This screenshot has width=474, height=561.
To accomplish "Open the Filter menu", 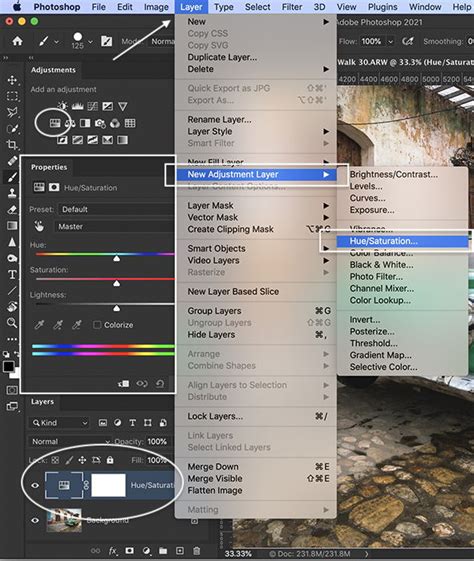I will (292, 7).
